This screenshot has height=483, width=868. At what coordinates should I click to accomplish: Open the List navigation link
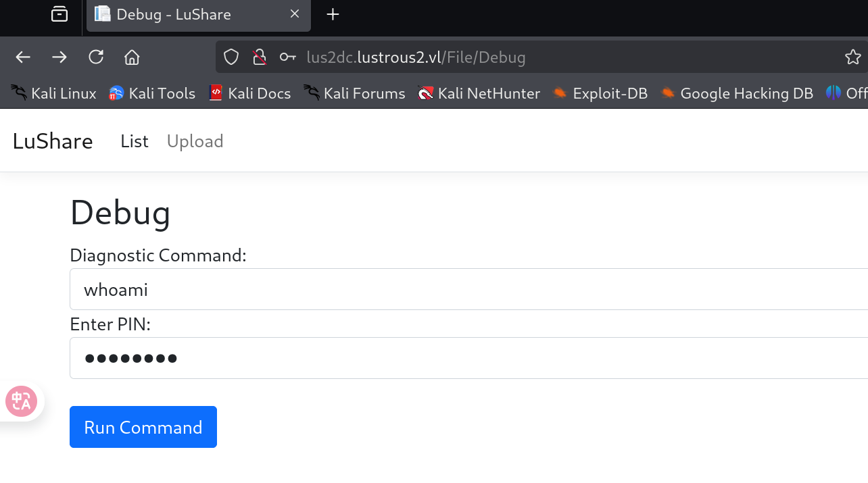(134, 141)
